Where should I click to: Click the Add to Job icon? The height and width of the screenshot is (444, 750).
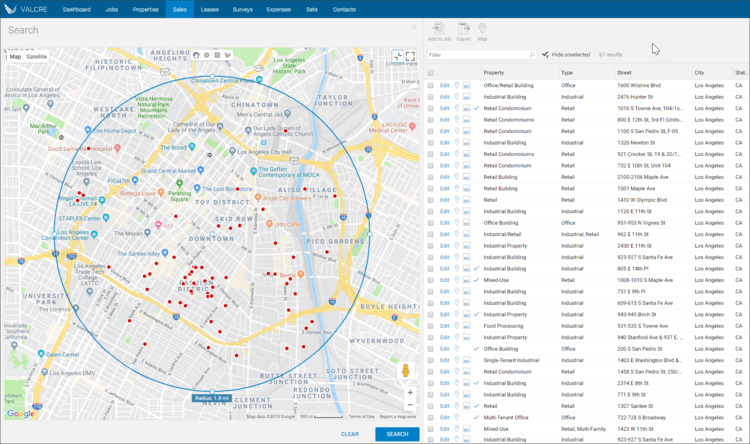pos(439,29)
